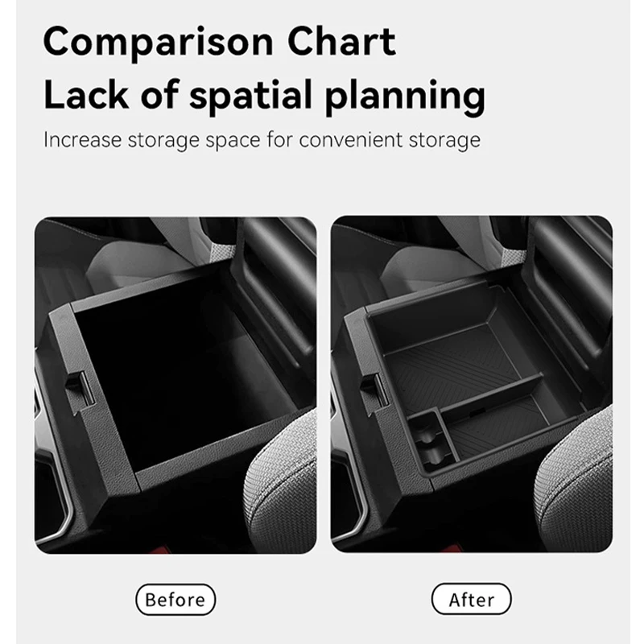Image resolution: width=644 pixels, height=644 pixels.
Task: Click the Comparison Chart heading
Action: click(x=220, y=42)
